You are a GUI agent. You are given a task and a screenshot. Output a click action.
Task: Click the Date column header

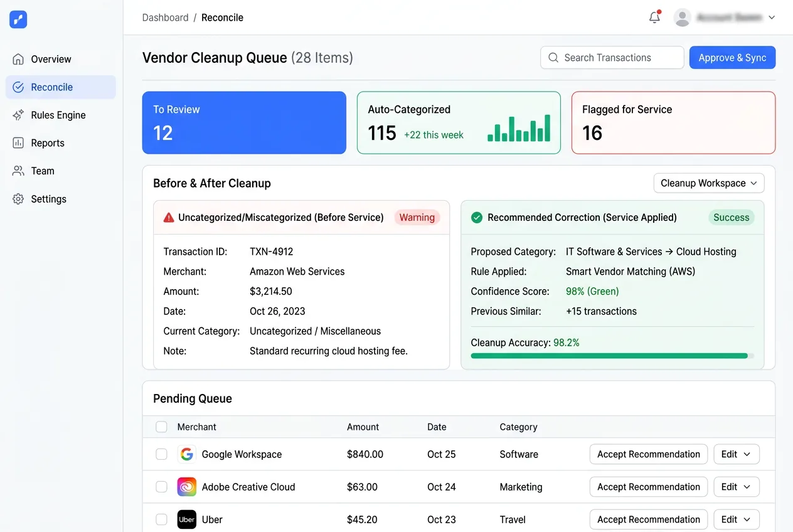click(x=437, y=427)
